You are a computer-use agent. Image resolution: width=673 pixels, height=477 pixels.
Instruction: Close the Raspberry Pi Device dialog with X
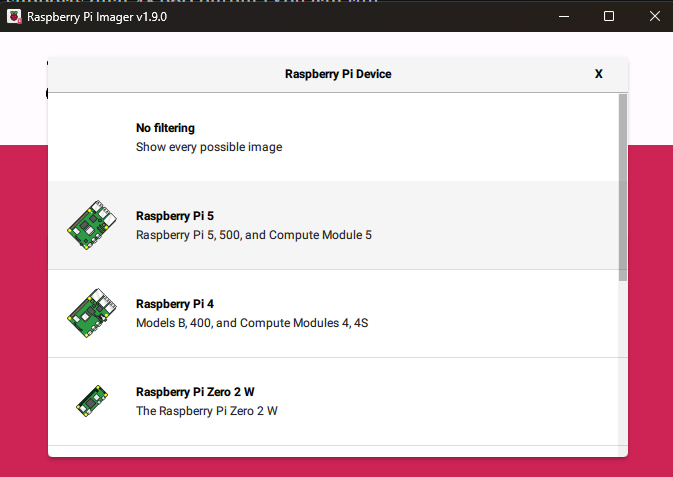pyautogui.click(x=599, y=74)
